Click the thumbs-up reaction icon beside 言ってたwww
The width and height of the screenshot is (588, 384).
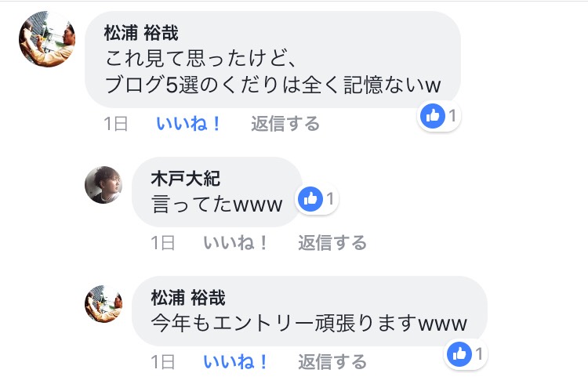click(310, 199)
